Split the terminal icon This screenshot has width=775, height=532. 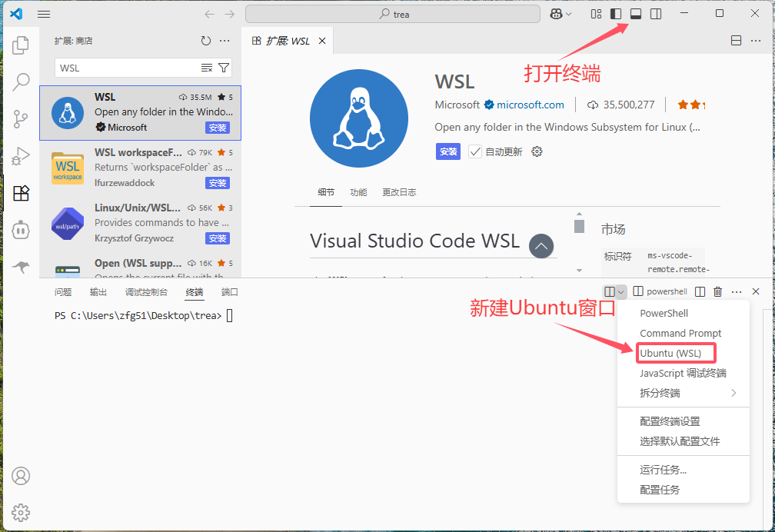coord(700,291)
